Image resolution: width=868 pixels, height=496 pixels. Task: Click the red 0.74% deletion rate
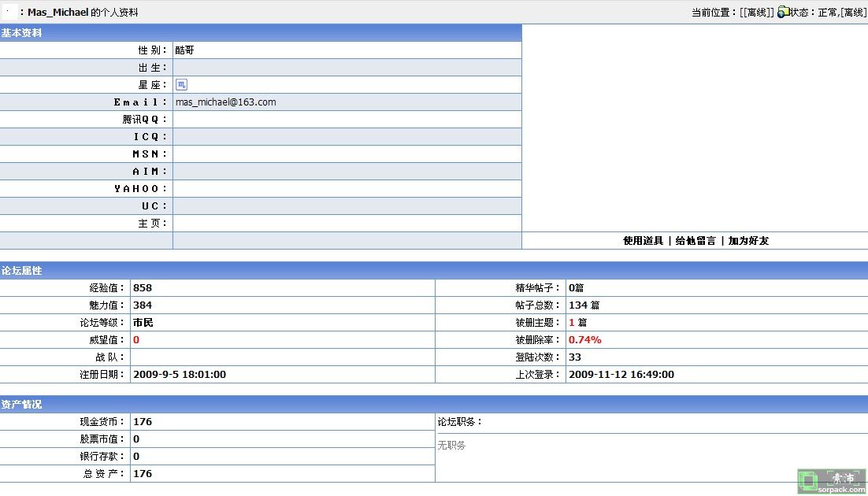pyautogui.click(x=584, y=340)
